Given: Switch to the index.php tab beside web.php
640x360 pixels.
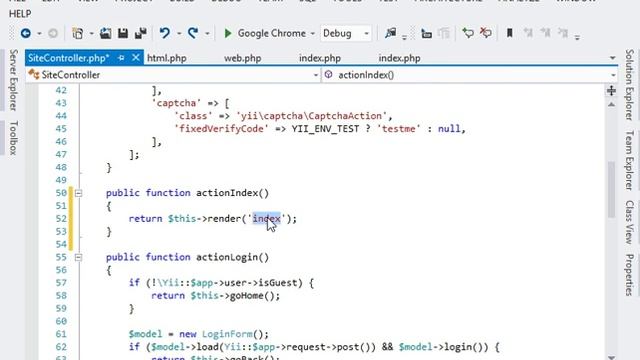Looking at the screenshot, I should click(x=320, y=58).
